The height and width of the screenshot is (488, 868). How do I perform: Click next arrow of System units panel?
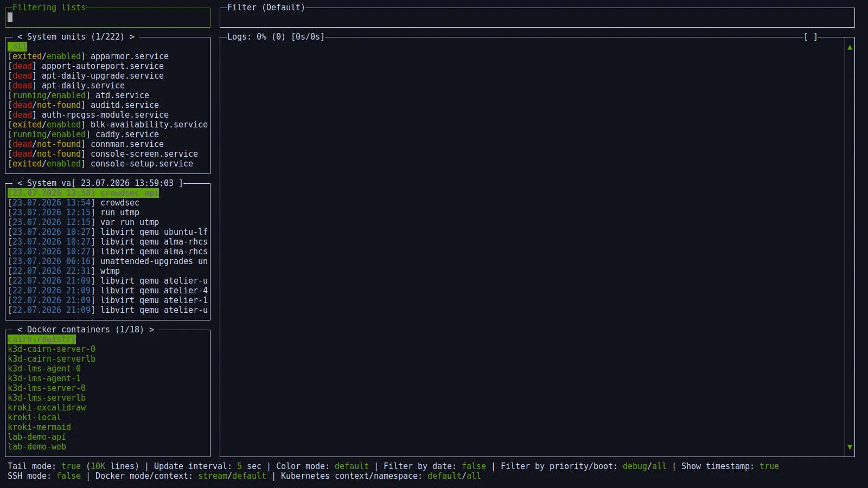coord(132,37)
